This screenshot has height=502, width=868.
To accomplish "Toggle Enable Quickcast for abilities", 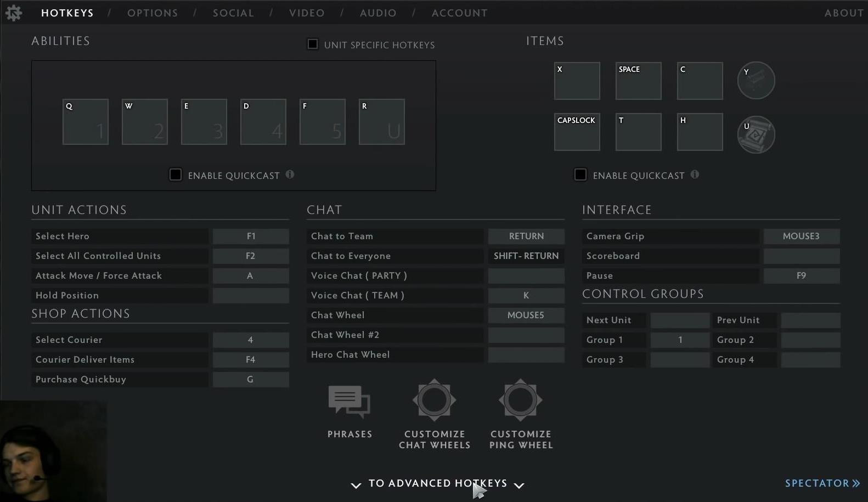I will click(x=176, y=174).
